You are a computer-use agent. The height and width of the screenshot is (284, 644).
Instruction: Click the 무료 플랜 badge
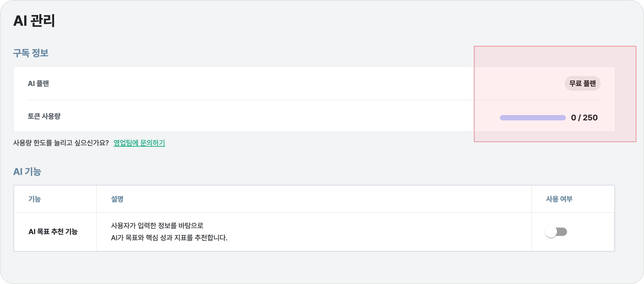[x=582, y=83]
